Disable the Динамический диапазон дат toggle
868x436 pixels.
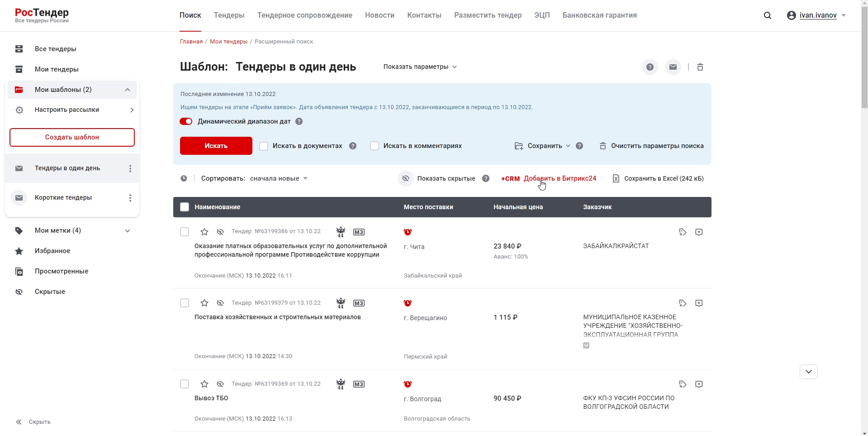[x=186, y=121]
